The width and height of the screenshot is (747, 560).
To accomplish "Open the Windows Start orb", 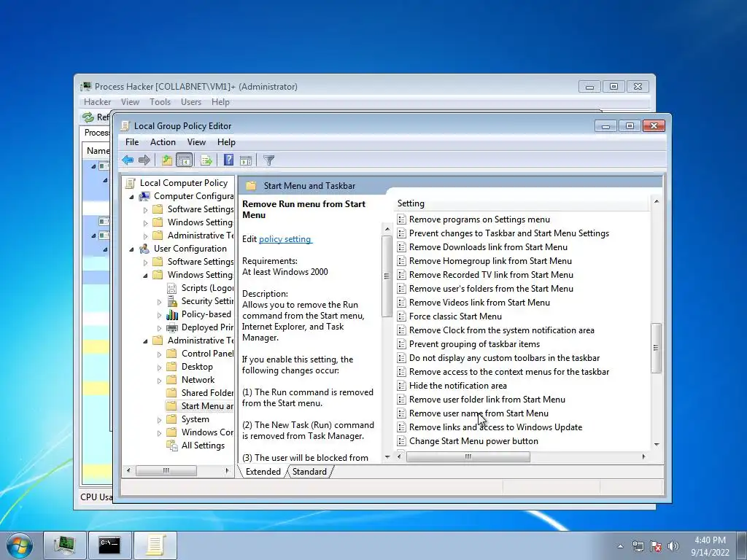I will pyautogui.click(x=20, y=546).
